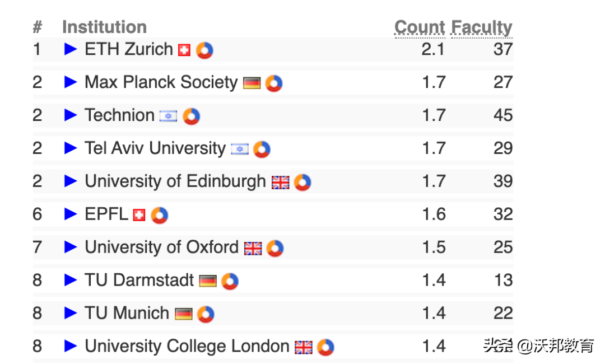Open the EPFL pie chart icon

click(159, 215)
